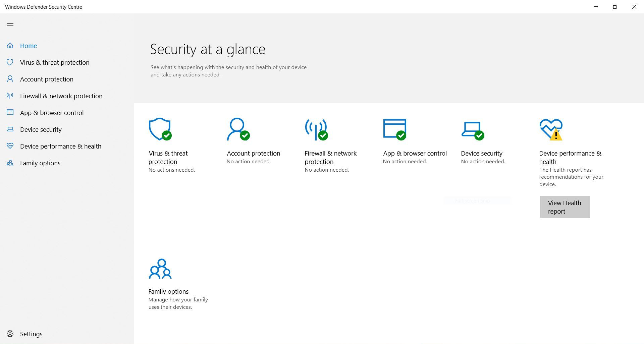
Task: Select Home in the navigation pane
Action: (29, 46)
